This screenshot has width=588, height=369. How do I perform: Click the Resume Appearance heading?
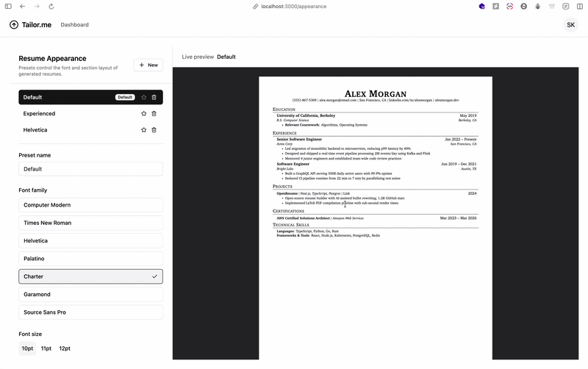52,59
